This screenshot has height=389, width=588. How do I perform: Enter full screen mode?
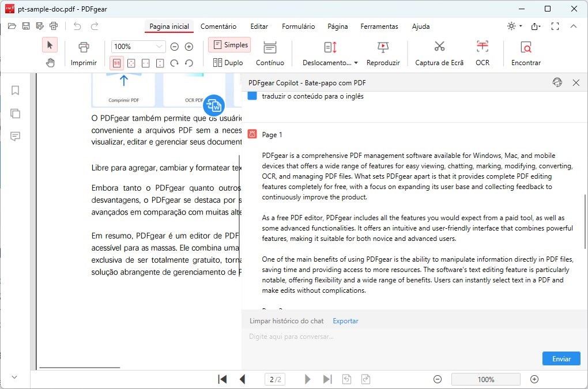(x=555, y=26)
